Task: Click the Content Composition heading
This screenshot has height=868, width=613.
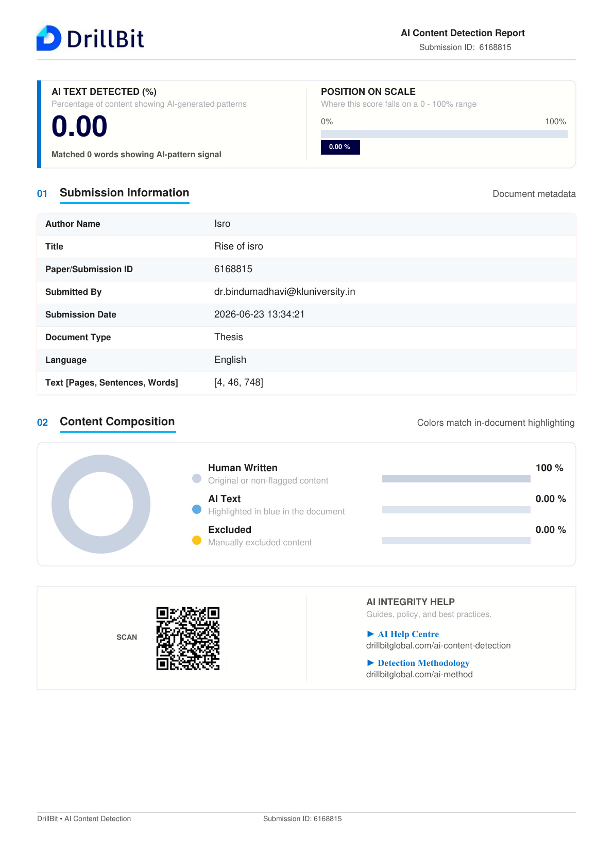Action: tap(117, 422)
